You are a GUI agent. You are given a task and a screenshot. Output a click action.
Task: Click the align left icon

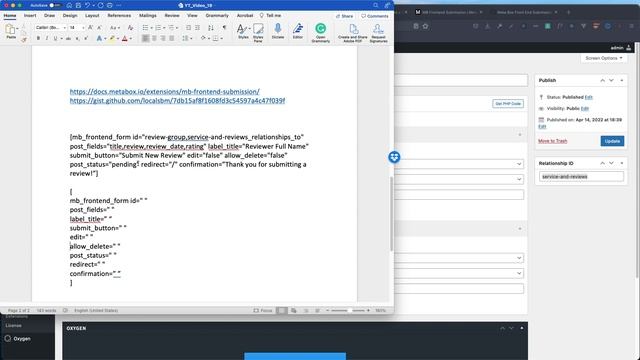pos(146,38)
